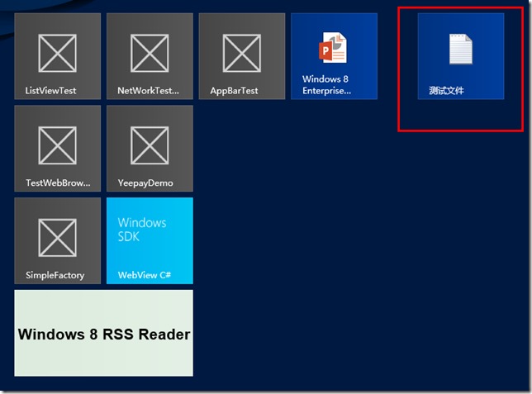
Task: Launch the TestWebBrow... app tile
Action: 57,149
